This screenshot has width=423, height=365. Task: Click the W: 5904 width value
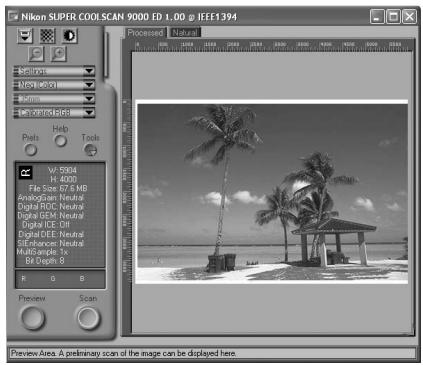(62, 170)
